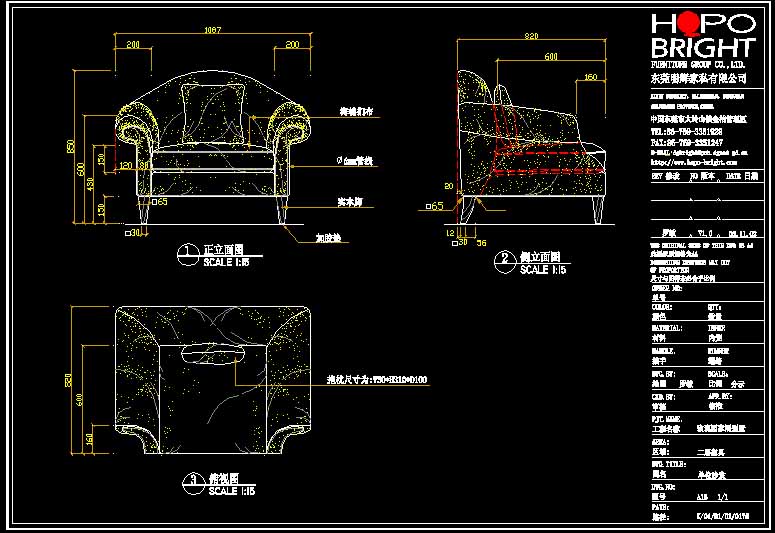Click the circled 2 view marker

[x=505, y=261]
